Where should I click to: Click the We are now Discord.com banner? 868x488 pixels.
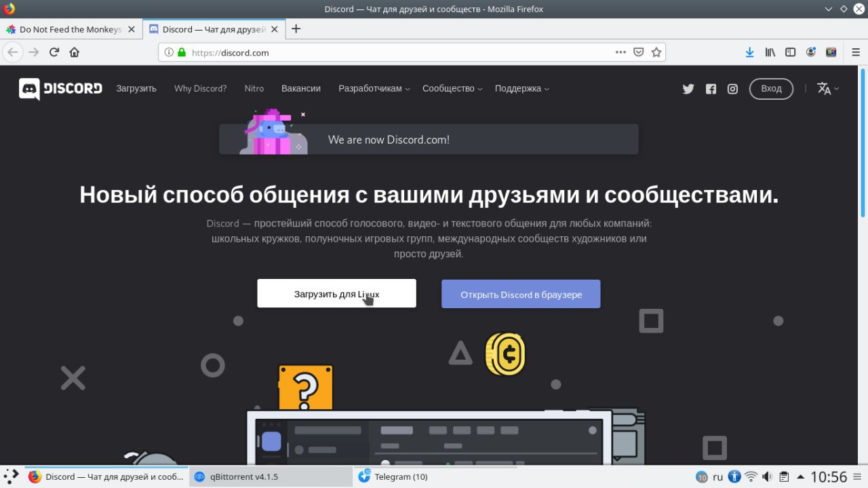pos(429,139)
